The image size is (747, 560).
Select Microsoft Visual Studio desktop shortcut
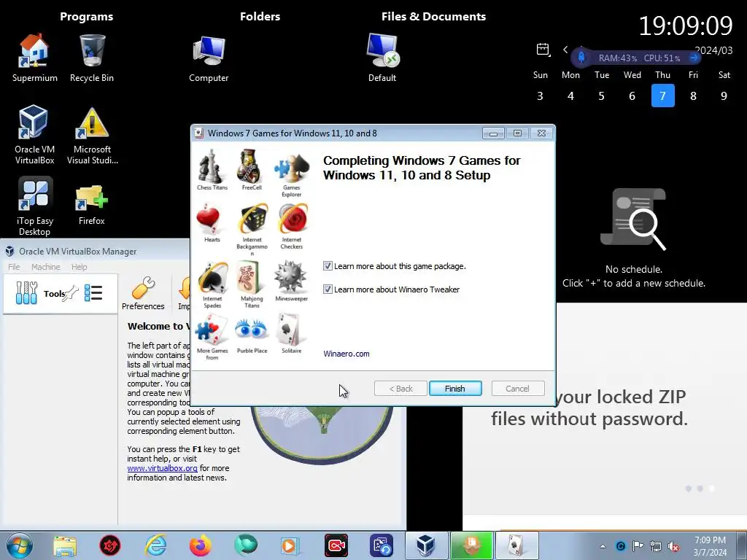tap(93, 135)
